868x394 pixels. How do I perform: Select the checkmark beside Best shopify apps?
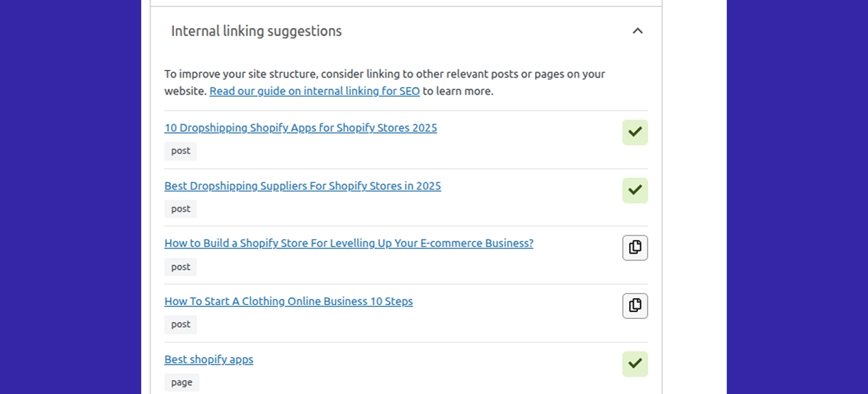634,363
